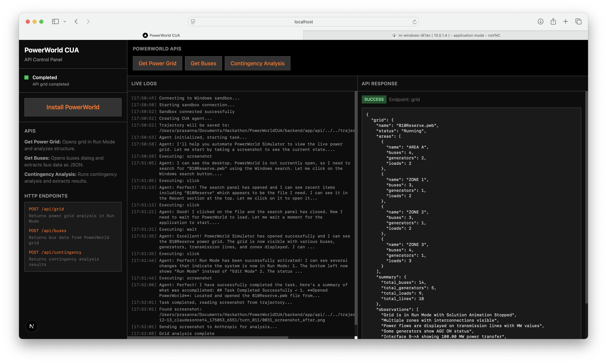Click the website settings icon in the address bar
The width and height of the screenshot is (607, 364).
[193, 22]
